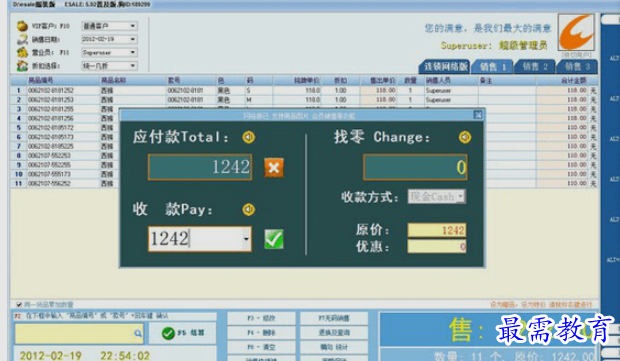Open the 折扣选择 dropdown
Viewport: 620px width, 361px height.
pos(133,66)
